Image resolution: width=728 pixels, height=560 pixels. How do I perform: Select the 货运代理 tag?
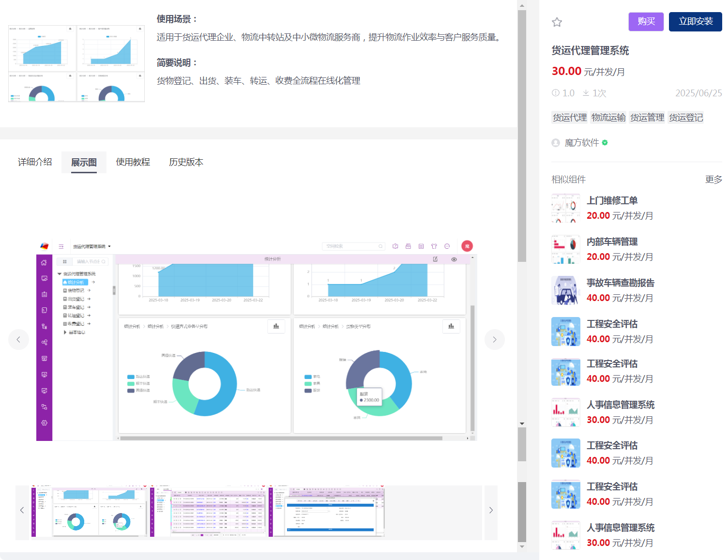tap(570, 118)
